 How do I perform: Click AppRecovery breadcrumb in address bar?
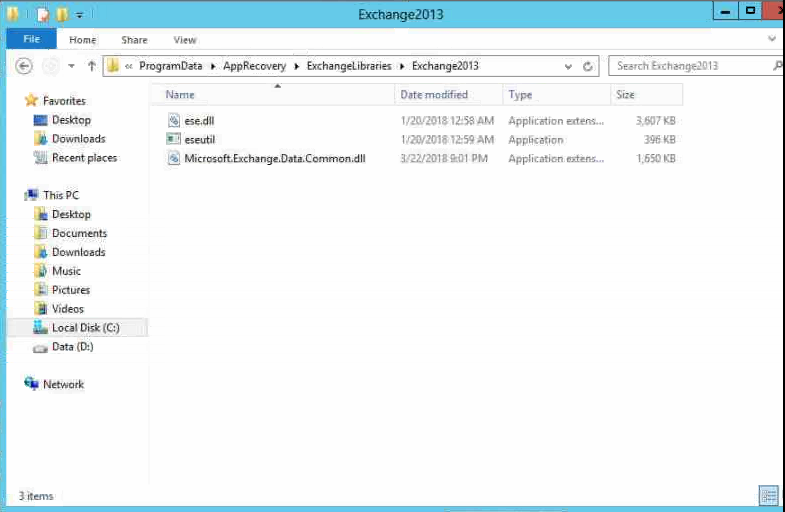coord(254,66)
